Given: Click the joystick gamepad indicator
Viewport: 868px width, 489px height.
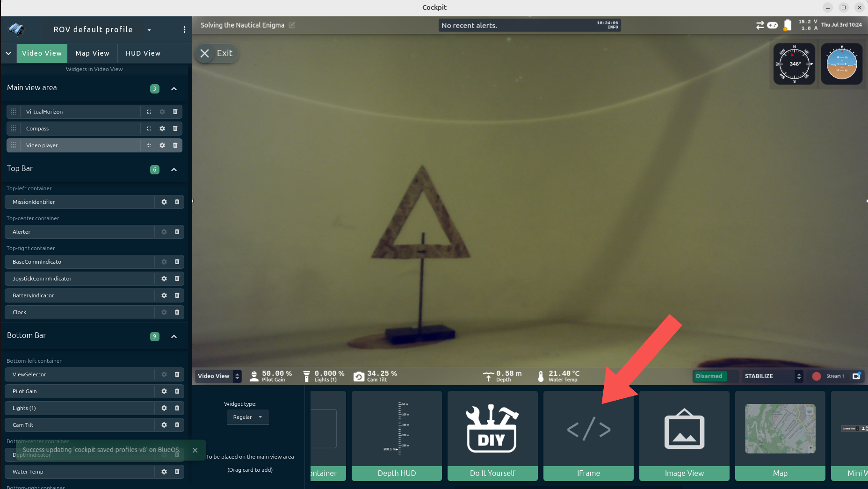Looking at the screenshot, I should [x=773, y=25].
